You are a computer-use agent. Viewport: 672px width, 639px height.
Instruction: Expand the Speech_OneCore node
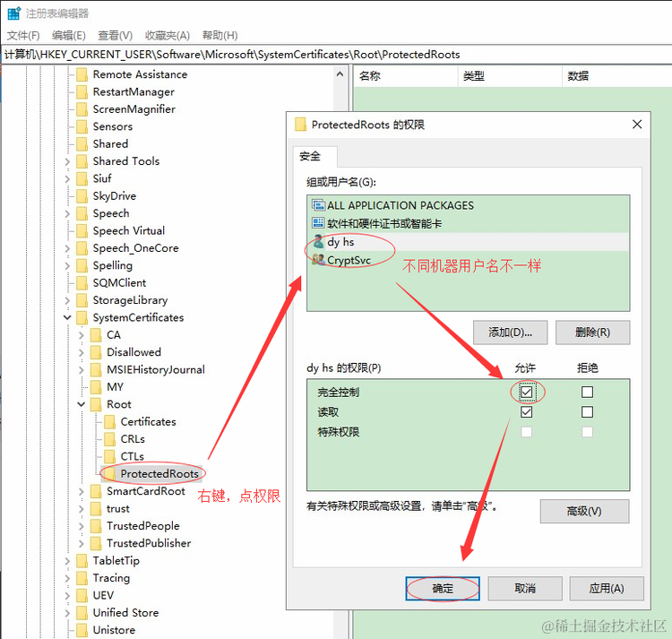coord(67,248)
